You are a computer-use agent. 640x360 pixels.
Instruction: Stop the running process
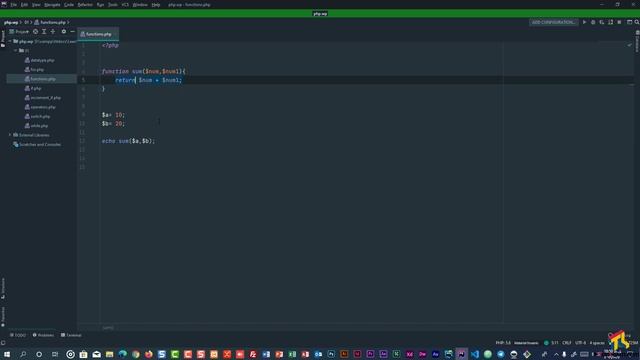pyautogui.click(x=619, y=22)
